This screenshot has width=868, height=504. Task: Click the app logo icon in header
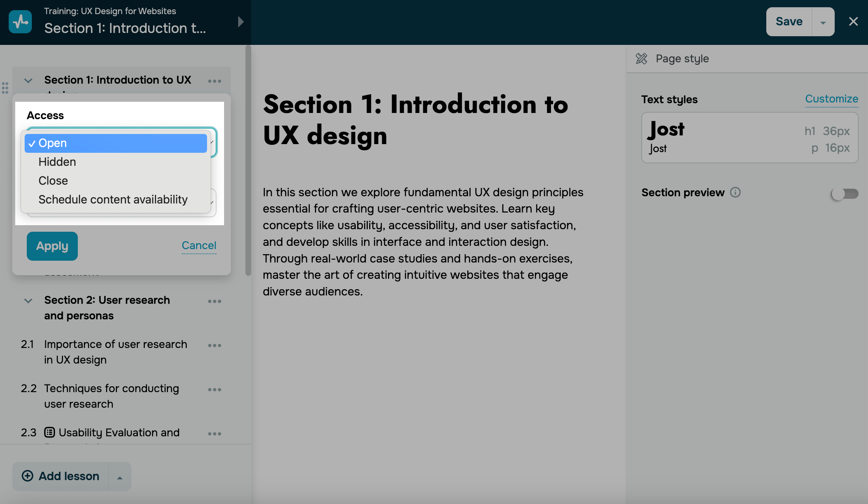[x=20, y=22]
